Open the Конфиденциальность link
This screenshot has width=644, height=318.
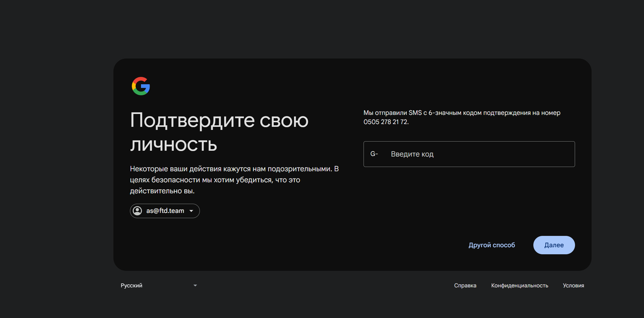point(520,286)
